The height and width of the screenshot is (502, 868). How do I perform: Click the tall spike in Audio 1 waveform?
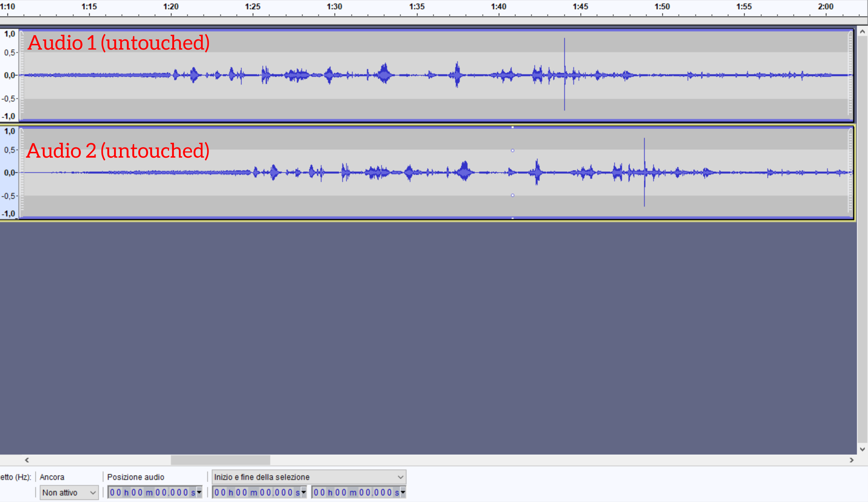click(564, 55)
